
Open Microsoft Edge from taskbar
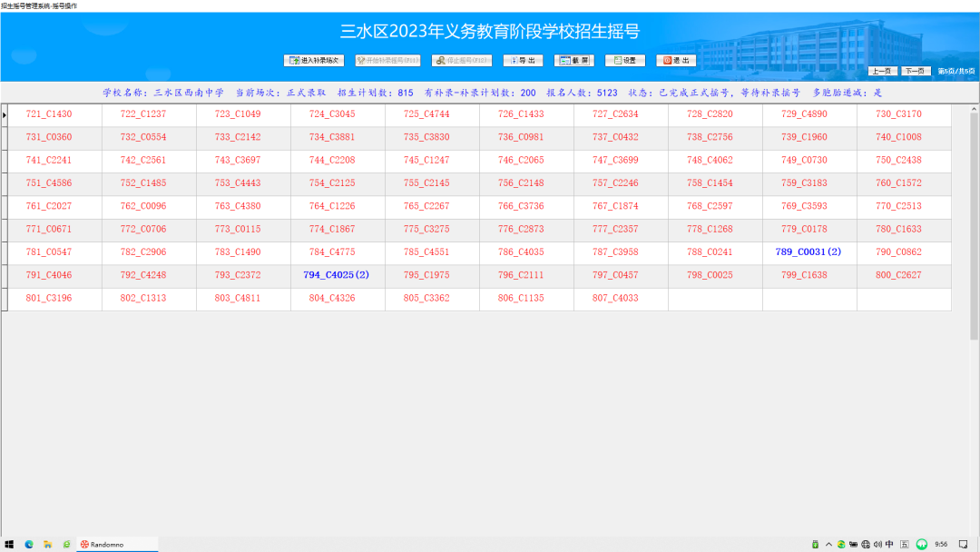coord(29,545)
